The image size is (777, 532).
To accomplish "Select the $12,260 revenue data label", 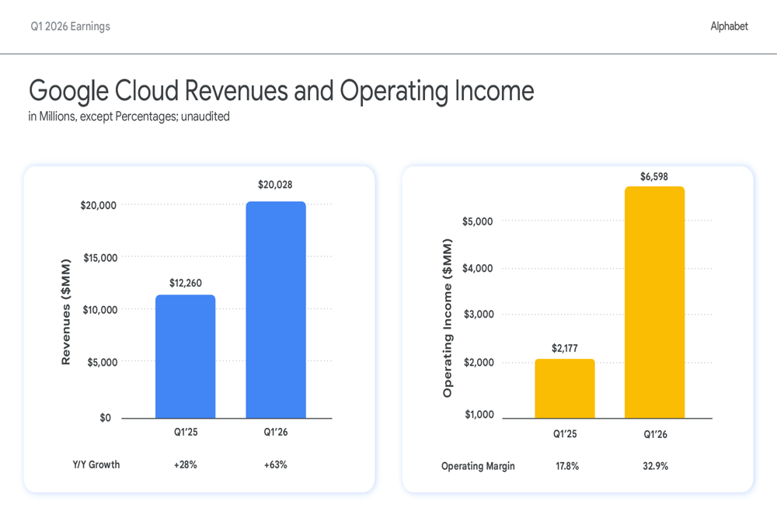I will [186, 283].
